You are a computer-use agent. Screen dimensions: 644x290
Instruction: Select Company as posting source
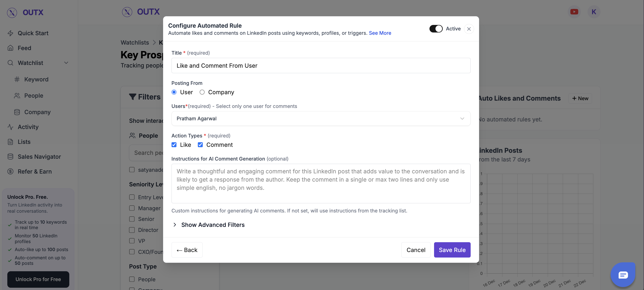[202, 92]
